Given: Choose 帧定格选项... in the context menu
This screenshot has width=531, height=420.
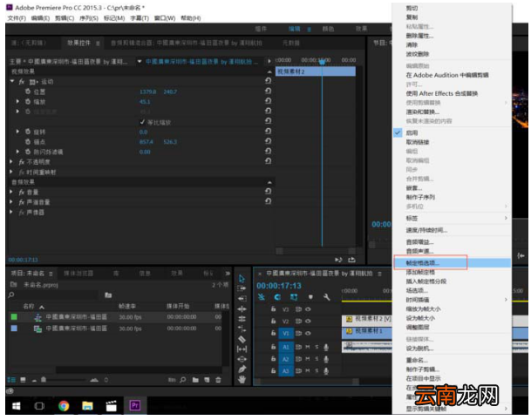Looking at the screenshot, I should (x=453, y=262).
